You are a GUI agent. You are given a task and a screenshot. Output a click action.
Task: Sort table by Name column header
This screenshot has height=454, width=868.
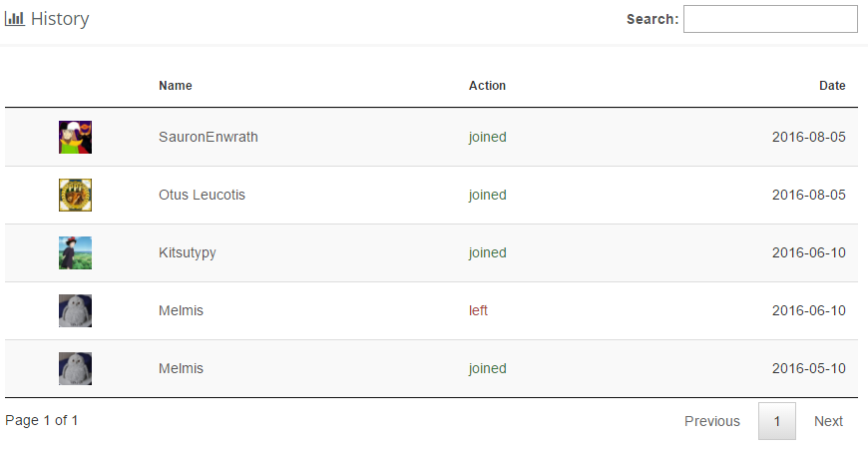tap(176, 86)
